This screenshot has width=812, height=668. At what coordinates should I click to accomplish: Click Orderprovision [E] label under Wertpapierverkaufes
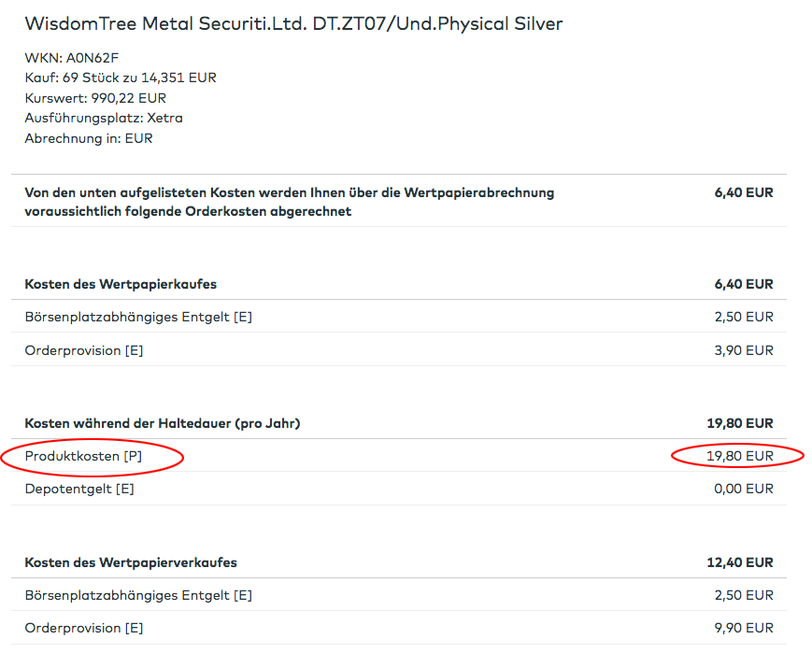tap(84, 629)
